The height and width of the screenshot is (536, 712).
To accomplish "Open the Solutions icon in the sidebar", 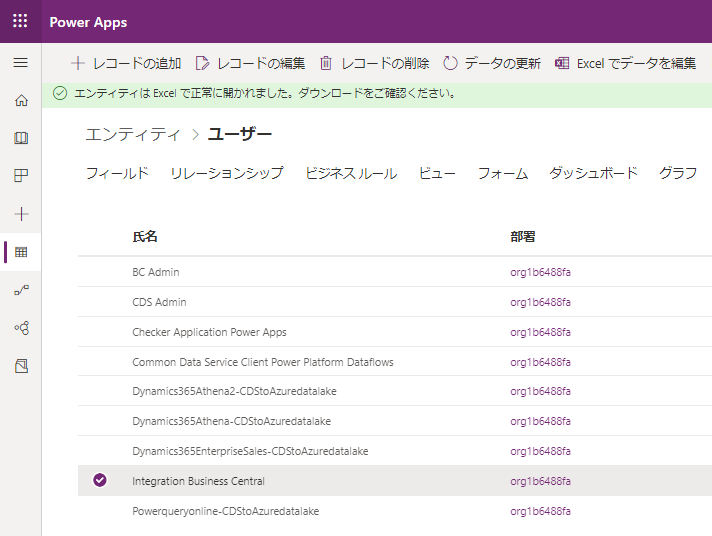I will point(21,366).
